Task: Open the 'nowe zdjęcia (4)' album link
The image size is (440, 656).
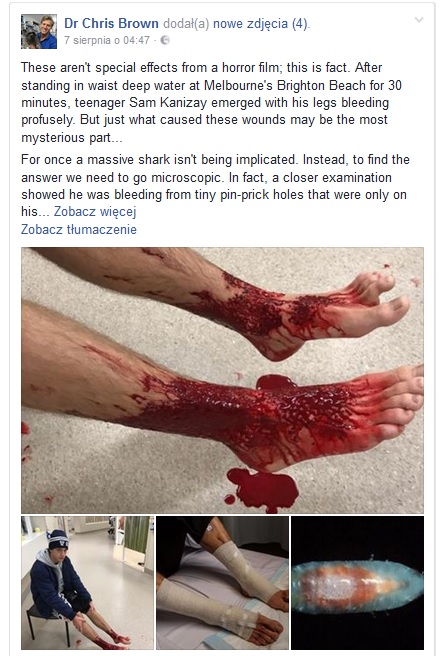Action: pos(261,23)
